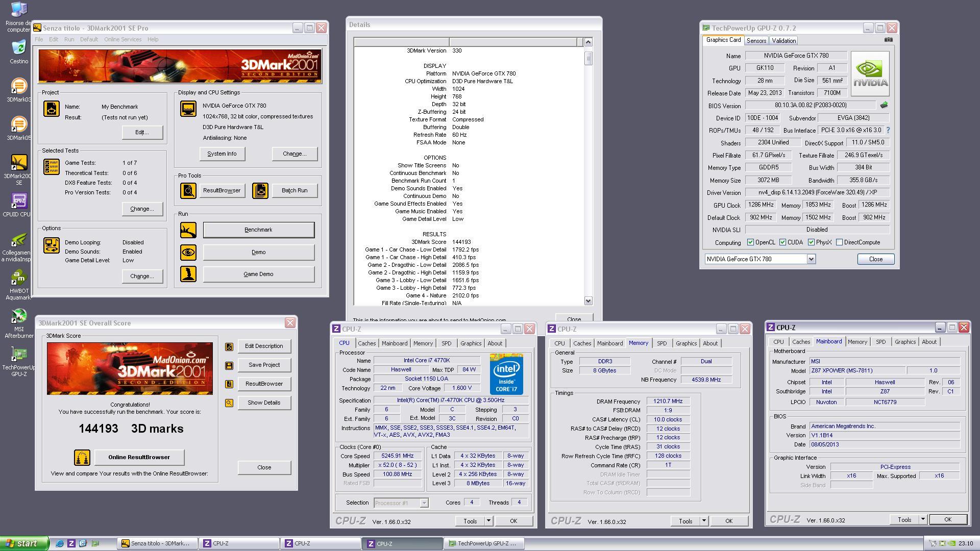Viewport: 980px width, 551px height.
Task: Click the ResultBrowser magnifier icon in Pro Tools
Action: (188, 190)
